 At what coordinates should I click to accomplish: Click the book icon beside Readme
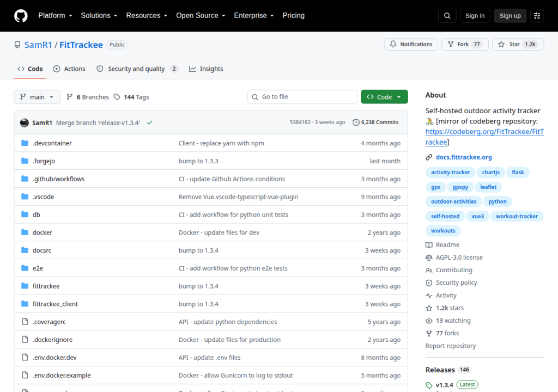pyautogui.click(x=429, y=245)
